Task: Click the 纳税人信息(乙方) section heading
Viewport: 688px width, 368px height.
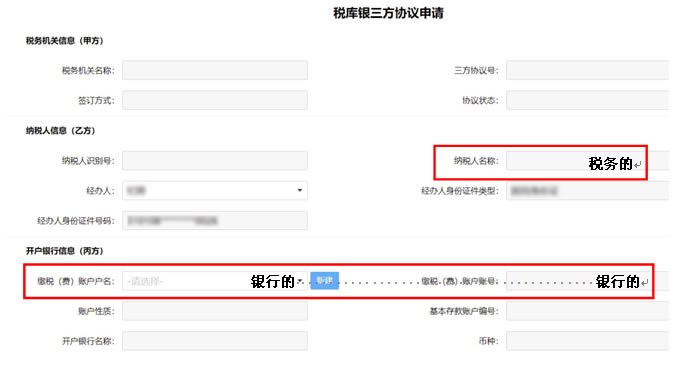Action: pyautogui.click(x=61, y=131)
